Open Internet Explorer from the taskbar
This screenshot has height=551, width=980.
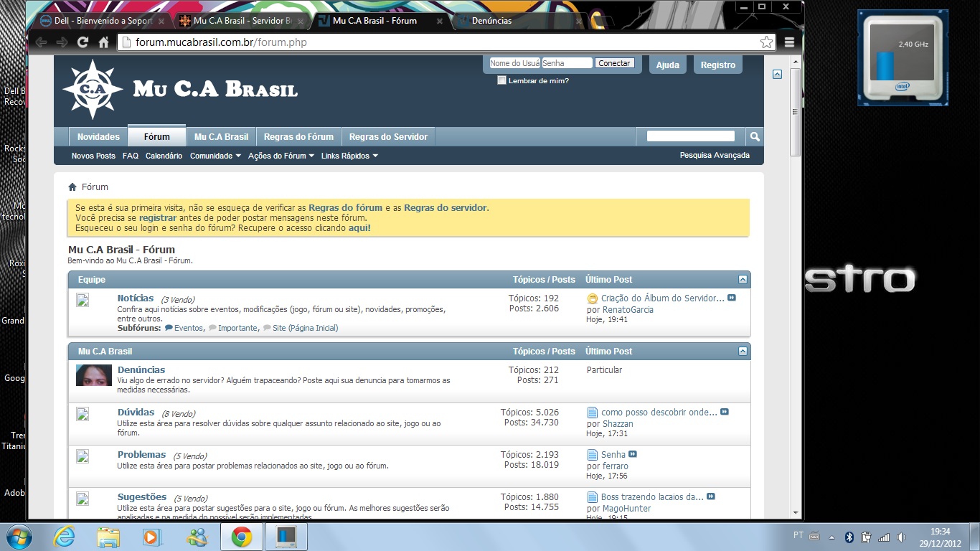pyautogui.click(x=64, y=537)
